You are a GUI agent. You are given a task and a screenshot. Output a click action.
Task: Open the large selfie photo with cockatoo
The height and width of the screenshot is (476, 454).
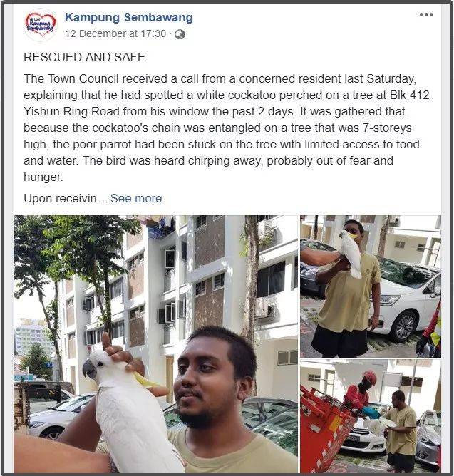click(155, 344)
